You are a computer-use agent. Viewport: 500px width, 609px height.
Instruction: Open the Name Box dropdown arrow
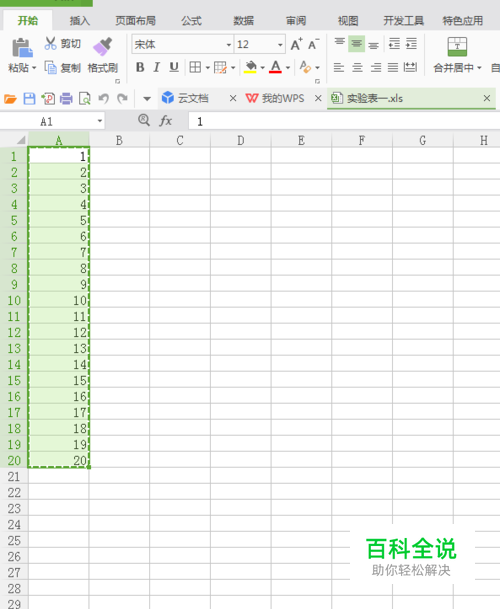pyautogui.click(x=100, y=121)
